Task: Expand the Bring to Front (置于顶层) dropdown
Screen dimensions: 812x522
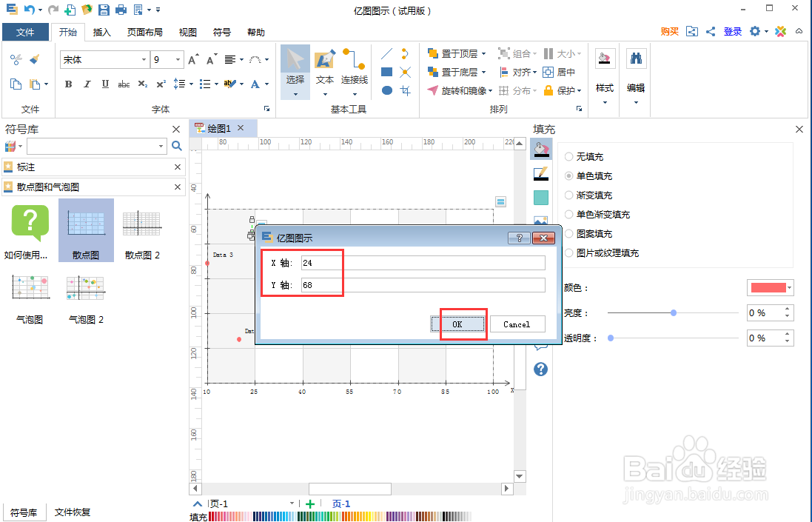Action: 483,53
